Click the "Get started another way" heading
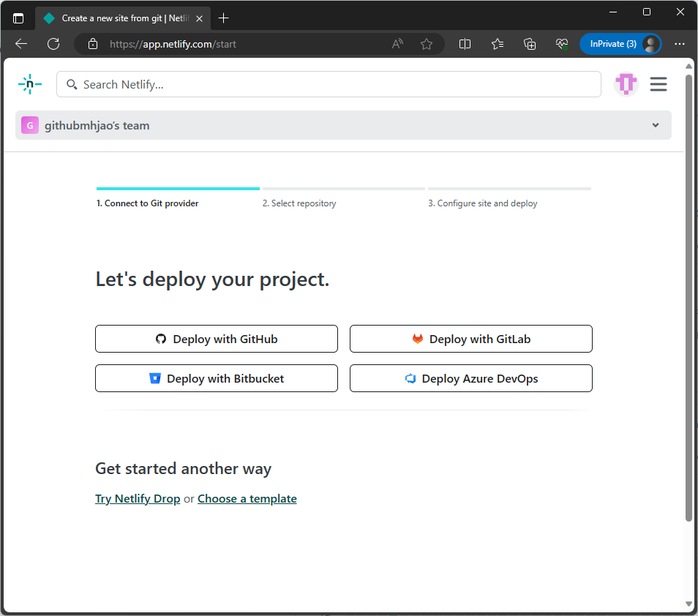 [x=184, y=469]
